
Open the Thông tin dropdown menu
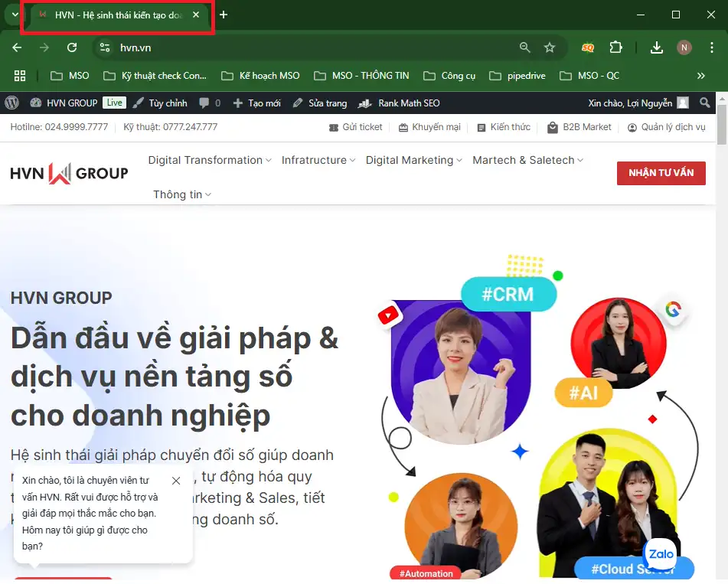click(x=182, y=194)
